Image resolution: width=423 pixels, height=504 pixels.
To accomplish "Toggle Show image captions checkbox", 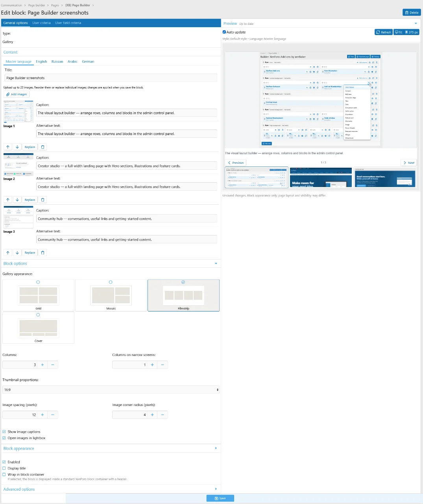I will 4,432.
